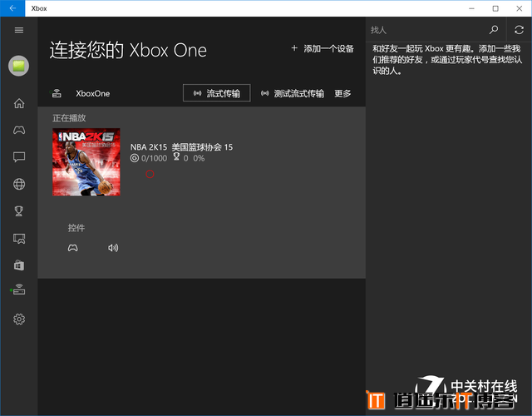
Task: Open the hamburger navigation menu
Action: (x=19, y=30)
